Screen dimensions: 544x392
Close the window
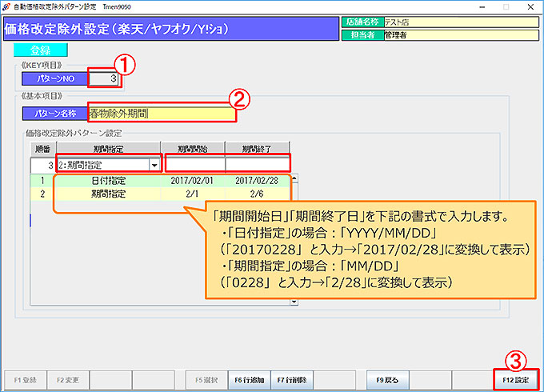[x=531, y=7]
